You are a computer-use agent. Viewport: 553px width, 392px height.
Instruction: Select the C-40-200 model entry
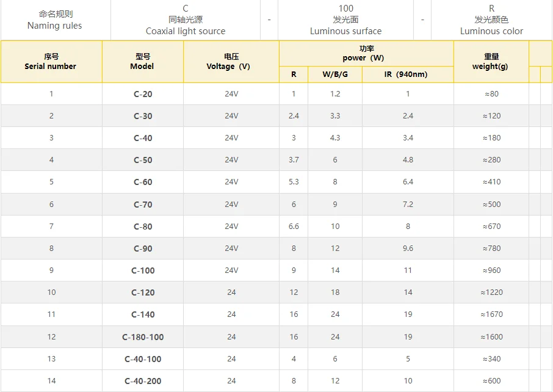[143, 381]
